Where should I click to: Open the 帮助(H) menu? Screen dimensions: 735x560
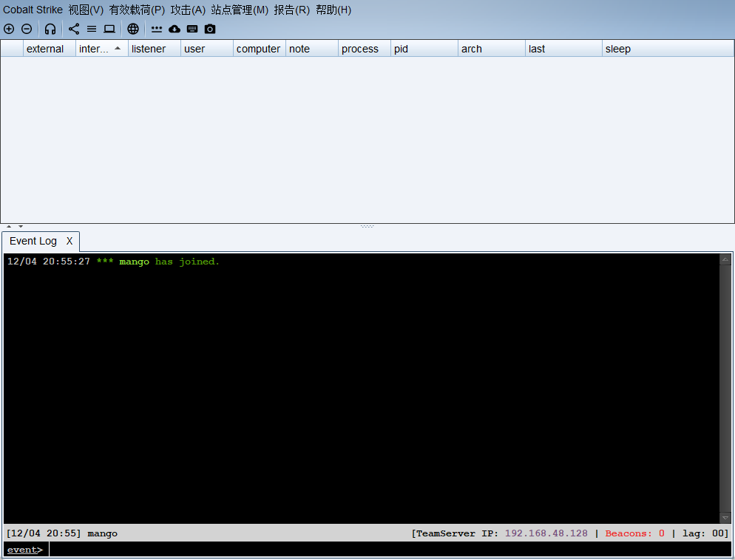pos(333,10)
